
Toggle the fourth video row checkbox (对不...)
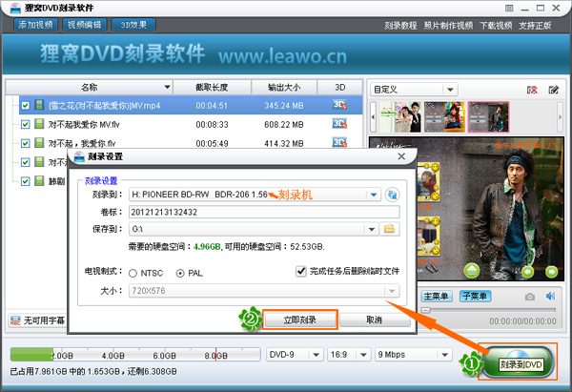pos(25,162)
